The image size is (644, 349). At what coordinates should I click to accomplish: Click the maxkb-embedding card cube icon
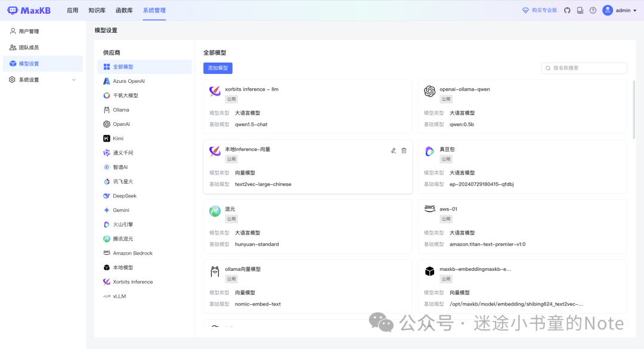coord(429,271)
